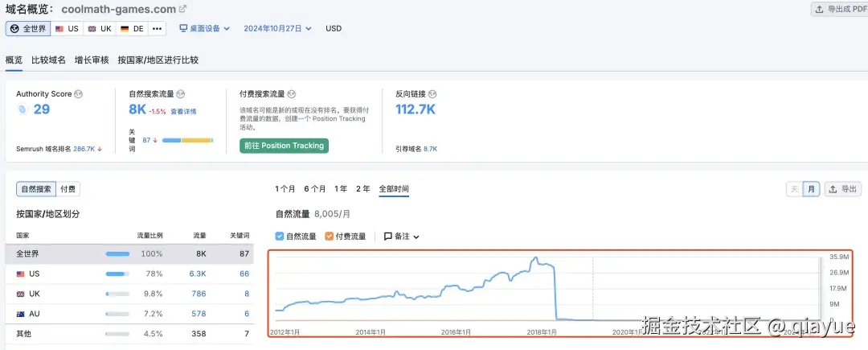Click the 前往 Position Tracking button
The height and width of the screenshot is (350, 868).
(x=284, y=146)
